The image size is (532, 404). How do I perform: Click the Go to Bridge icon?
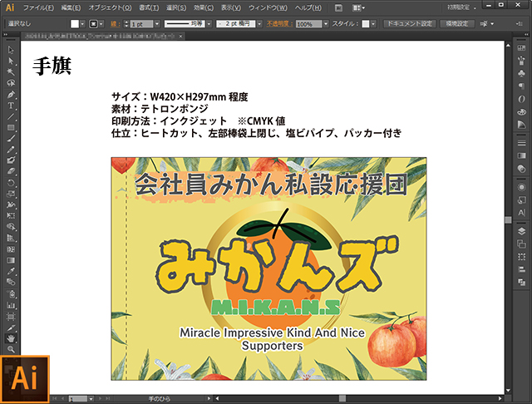click(338, 7)
